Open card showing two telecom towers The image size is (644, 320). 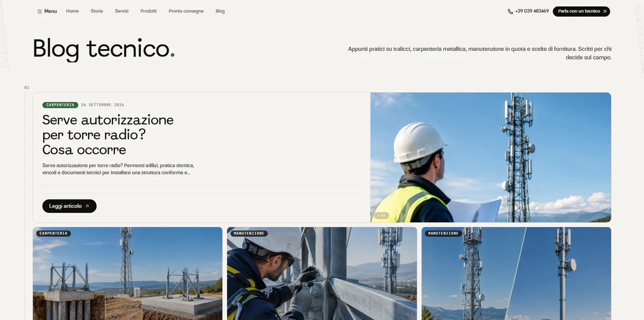516,273
